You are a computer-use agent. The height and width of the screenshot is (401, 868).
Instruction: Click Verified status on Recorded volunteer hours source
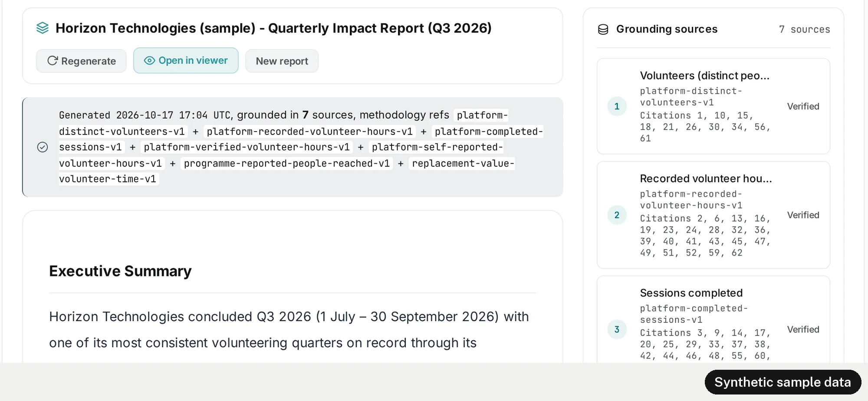803,215
